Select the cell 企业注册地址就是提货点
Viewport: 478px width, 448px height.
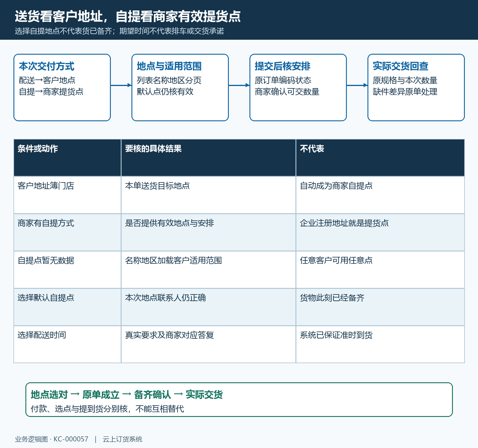[380, 232]
